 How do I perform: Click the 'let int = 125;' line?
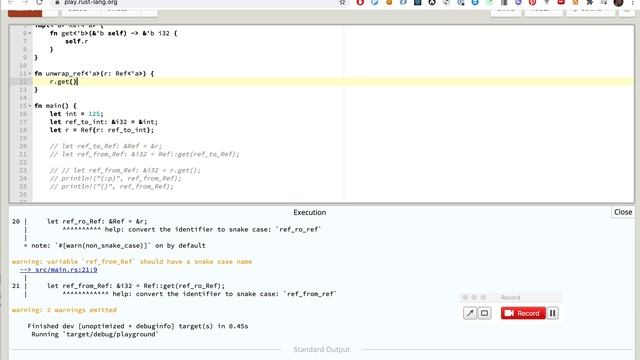coord(76,114)
